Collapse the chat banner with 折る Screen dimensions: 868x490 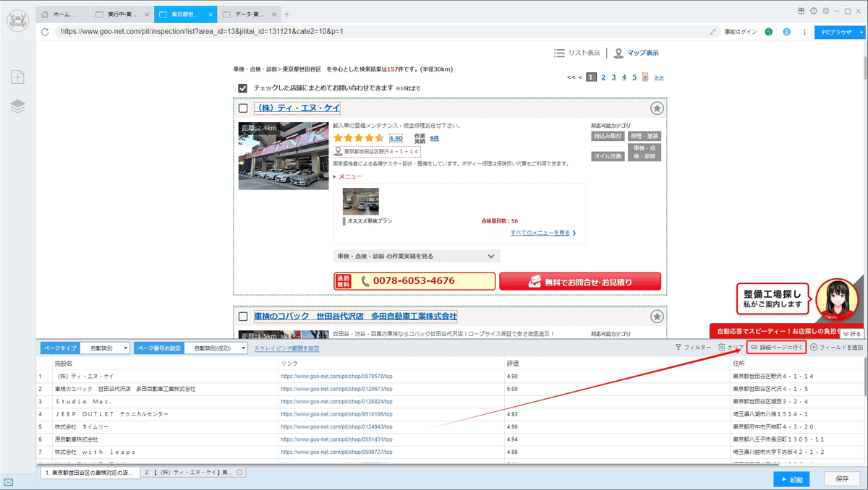[x=851, y=334]
